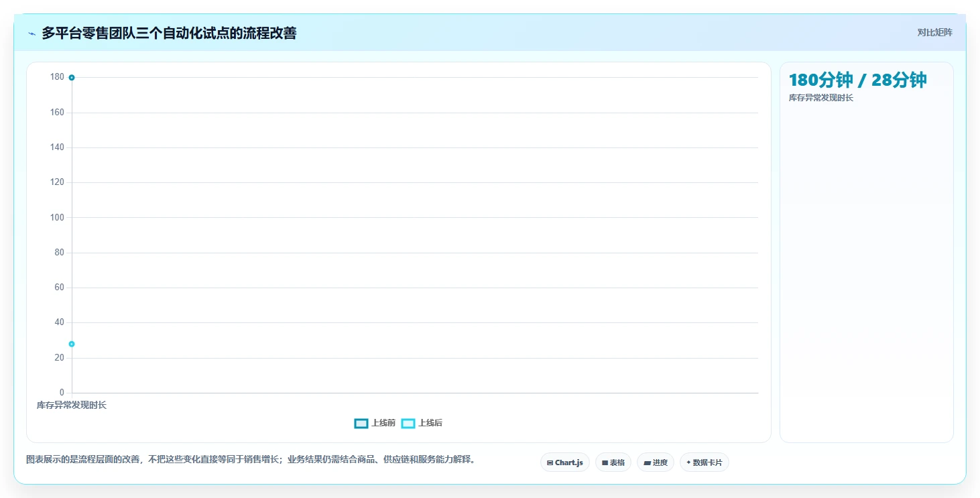
Task: Click the 上线后 legend color box
Action: pos(408,423)
